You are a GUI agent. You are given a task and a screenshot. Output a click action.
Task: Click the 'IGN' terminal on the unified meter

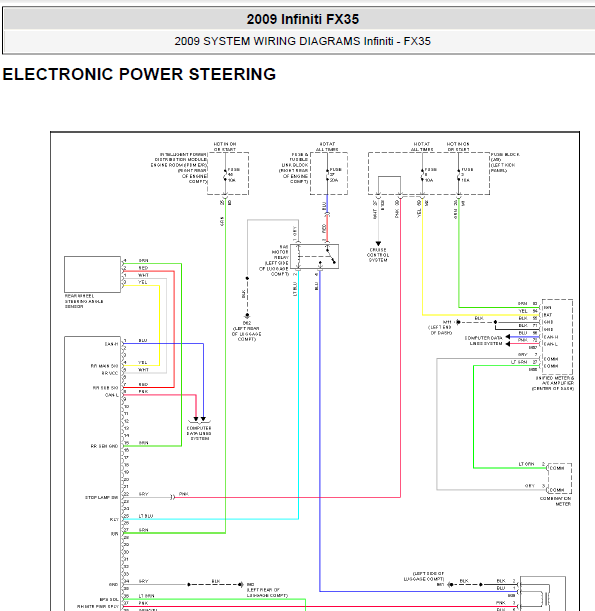(x=547, y=307)
